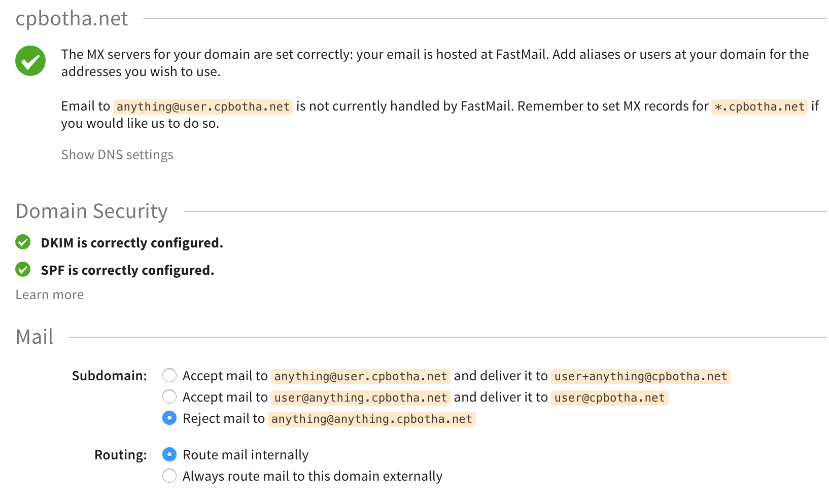Open the Learn more link
This screenshot has width=829, height=504.
[50, 295]
